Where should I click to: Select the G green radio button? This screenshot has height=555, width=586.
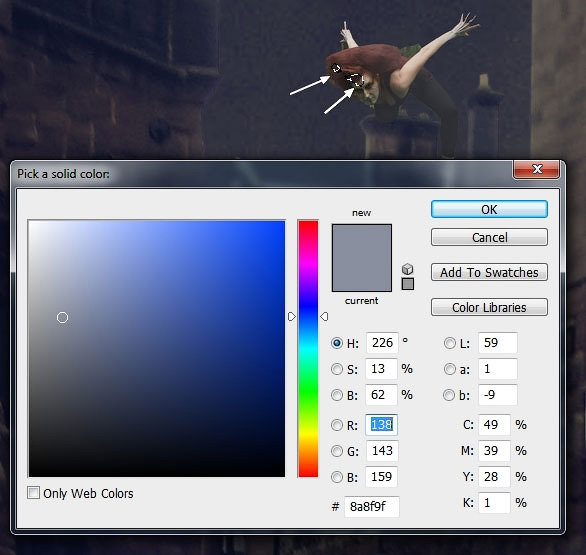pos(337,451)
